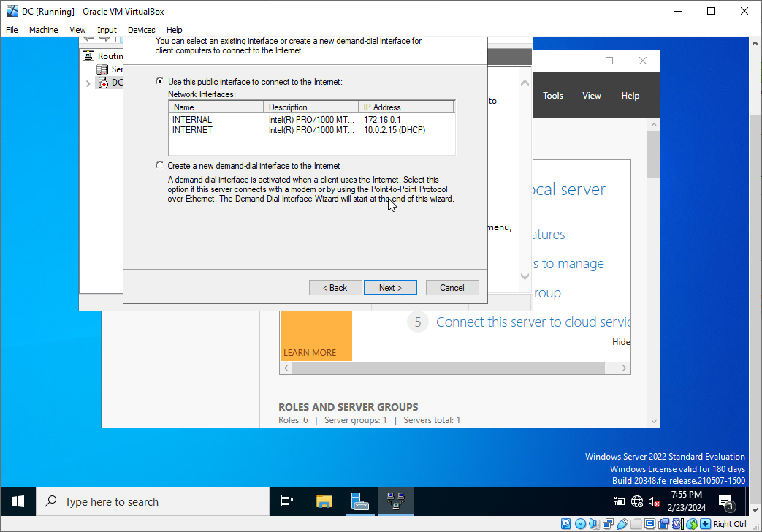This screenshot has width=762, height=532.
Task: Click the Server Manager horizontal scrollbar
Action: click(449, 368)
